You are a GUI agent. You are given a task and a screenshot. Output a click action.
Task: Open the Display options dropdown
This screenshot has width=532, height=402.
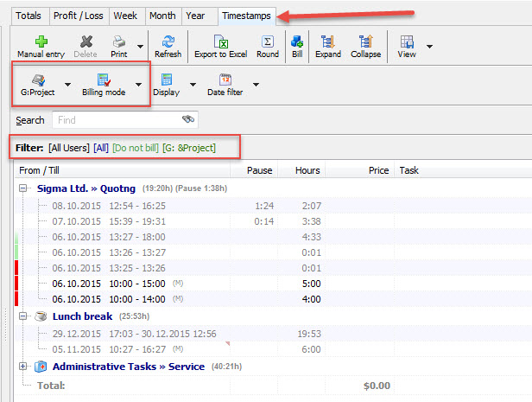tap(193, 86)
